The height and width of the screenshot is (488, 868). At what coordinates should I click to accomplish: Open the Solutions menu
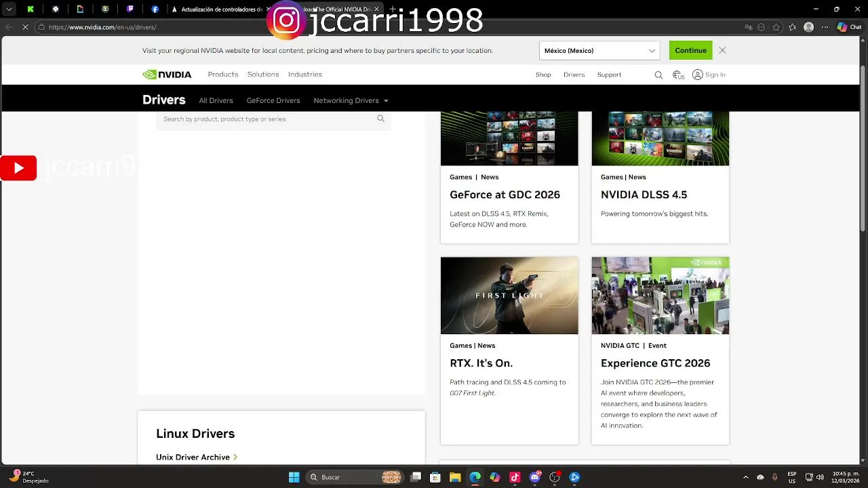coord(263,75)
